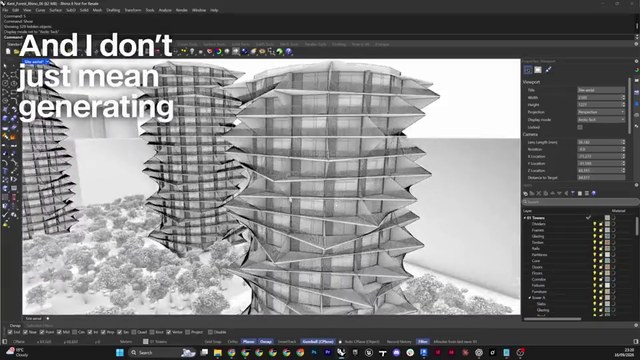The image size is (640, 360).
Task: Open the File menu
Action: tap(5, 10)
